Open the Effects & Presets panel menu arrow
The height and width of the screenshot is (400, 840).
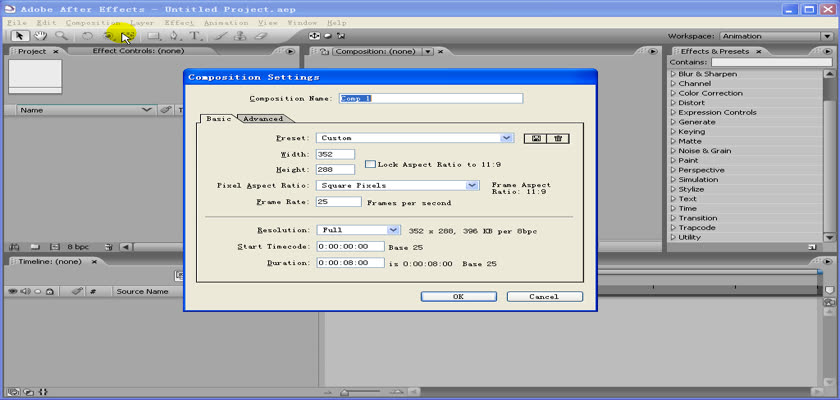[828, 51]
